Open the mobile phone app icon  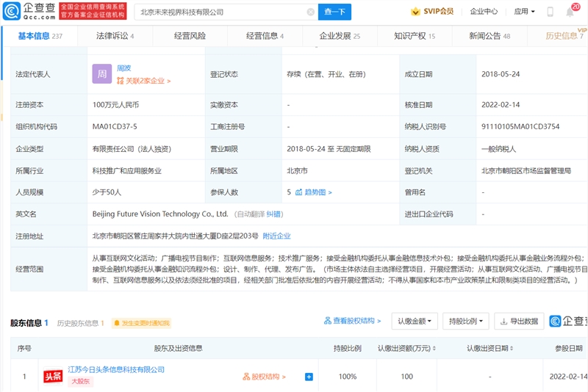[x=551, y=12]
